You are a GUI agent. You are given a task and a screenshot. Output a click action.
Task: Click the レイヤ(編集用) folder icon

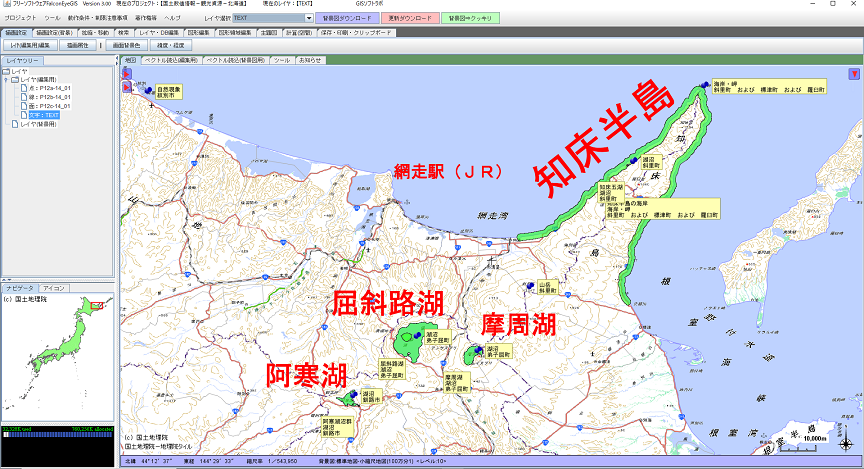pos(15,79)
